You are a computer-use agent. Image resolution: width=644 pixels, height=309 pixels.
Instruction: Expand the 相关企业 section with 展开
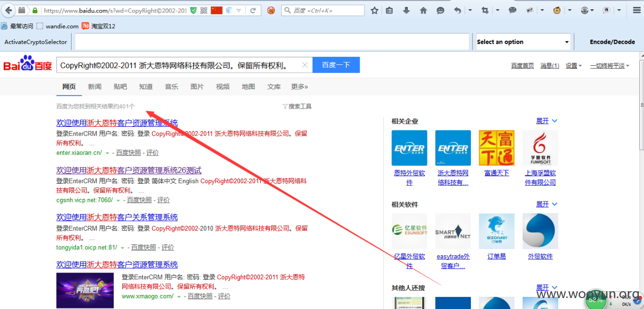pyautogui.click(x=547, y=121)
